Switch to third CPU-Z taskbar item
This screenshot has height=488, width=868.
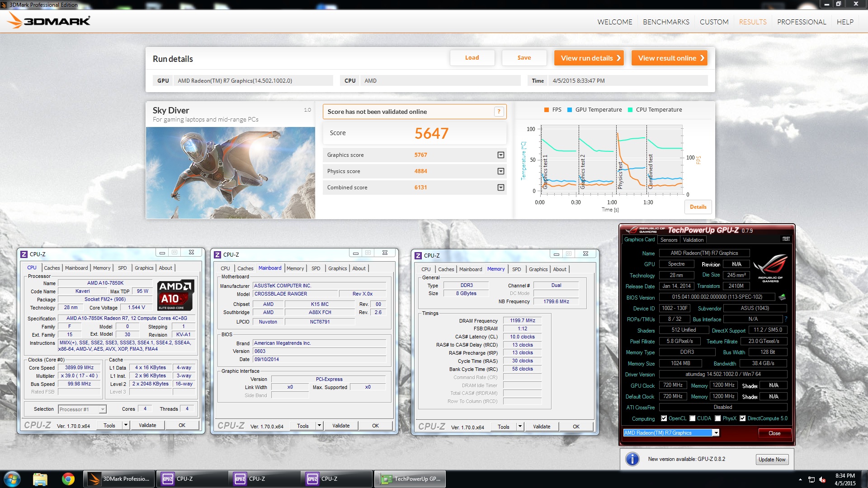coord(337,479)
